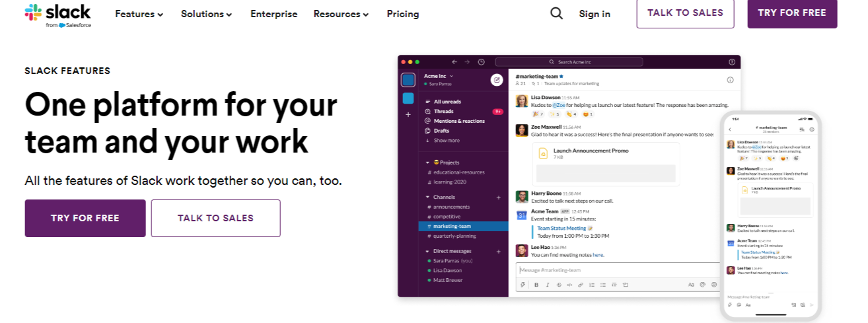Click the header TALK TO SALES button
868x323 pixels.
point(685,13)
